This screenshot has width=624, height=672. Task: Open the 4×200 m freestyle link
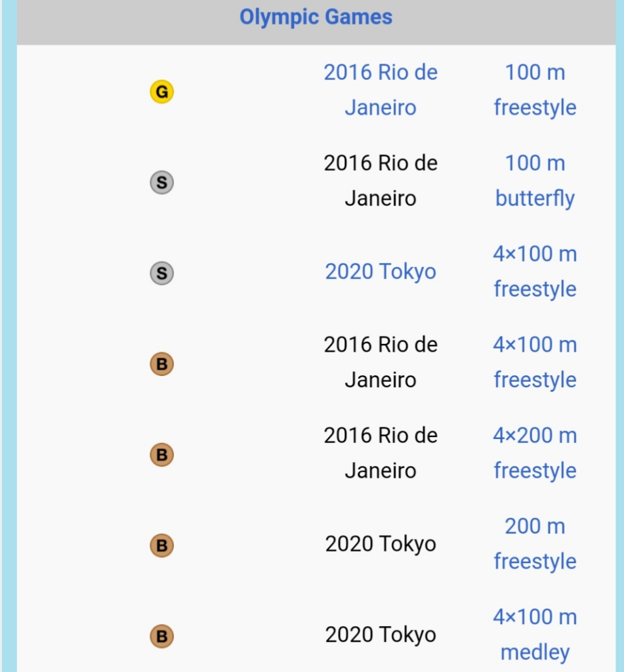click(x=535, y=453)
